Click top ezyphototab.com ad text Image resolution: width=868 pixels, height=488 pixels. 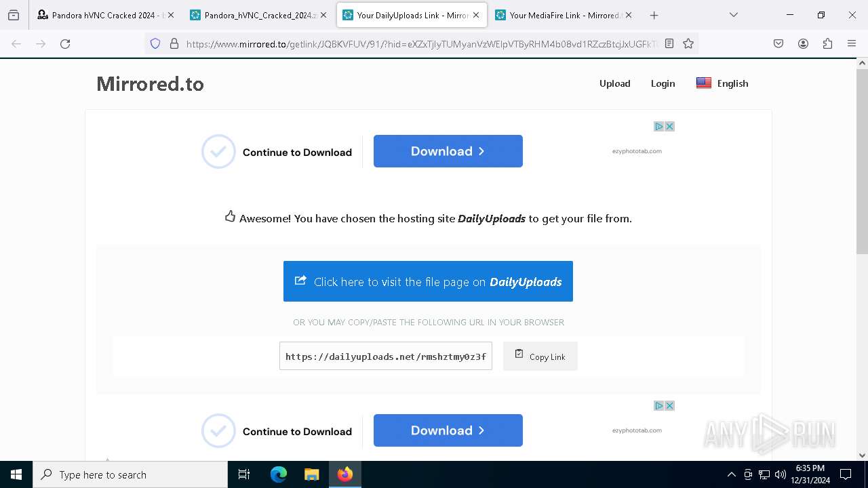point(637,151)
